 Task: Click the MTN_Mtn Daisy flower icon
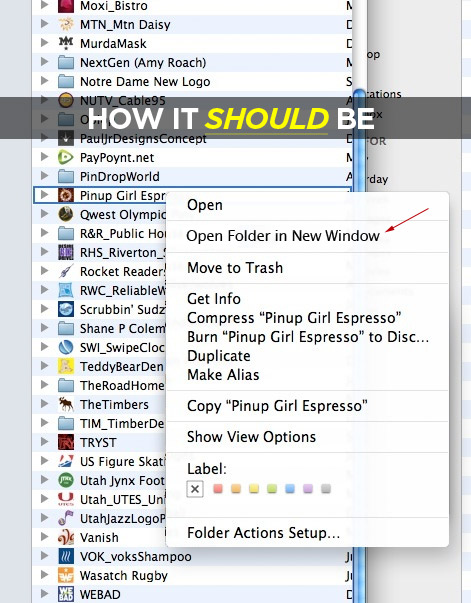click(66, 24)
